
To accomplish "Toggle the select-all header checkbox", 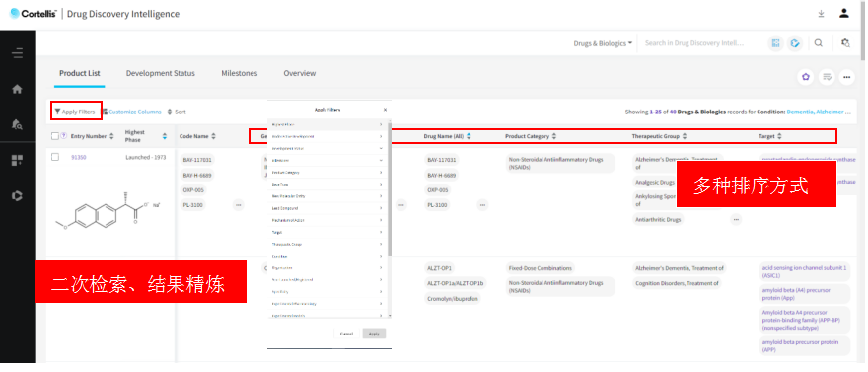I will click(x=55, y=136).
